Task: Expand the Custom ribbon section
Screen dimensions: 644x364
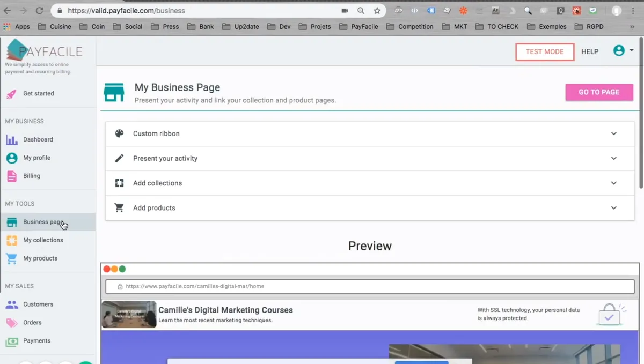Action: pyautogui.click(x=370, y=134)
